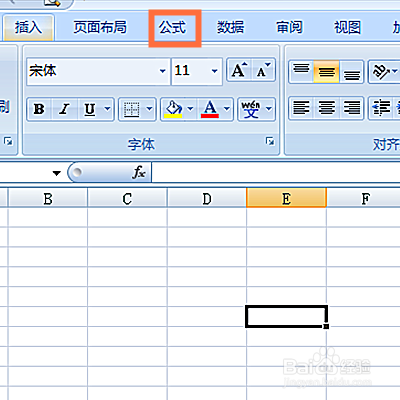Open the 视图 ribbon tab
400x400 pixels.
pos(347,27)
